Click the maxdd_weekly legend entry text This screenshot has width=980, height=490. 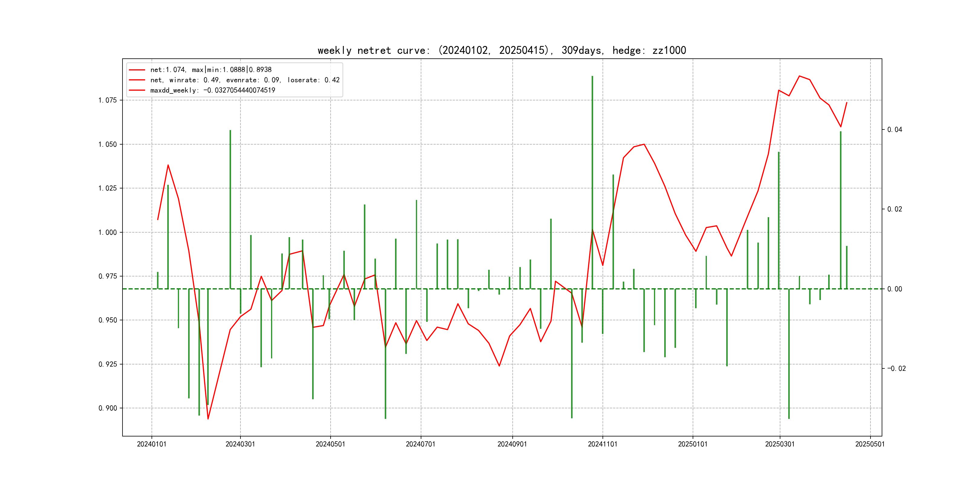pos(212,90)
